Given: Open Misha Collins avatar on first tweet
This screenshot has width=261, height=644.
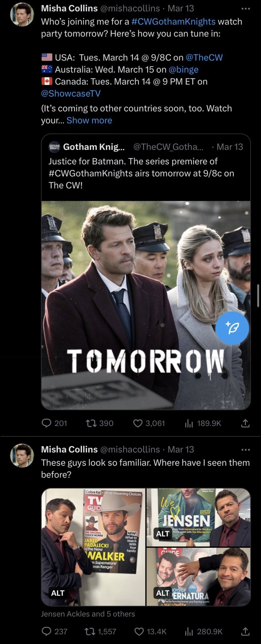Looking at the screenshot, I should pos(22,15).
